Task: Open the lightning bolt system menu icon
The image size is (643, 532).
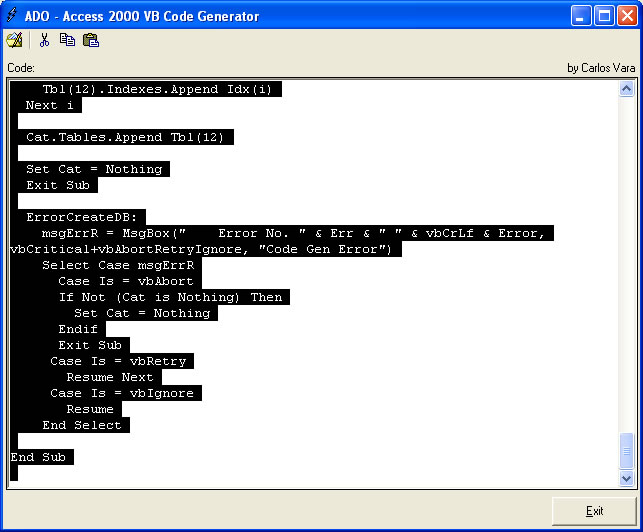Action: coord(14,16)
